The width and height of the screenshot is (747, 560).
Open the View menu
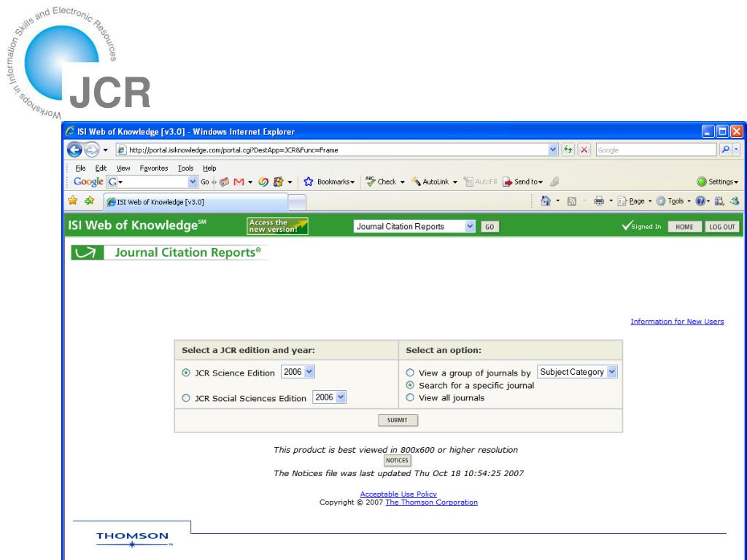123,168
